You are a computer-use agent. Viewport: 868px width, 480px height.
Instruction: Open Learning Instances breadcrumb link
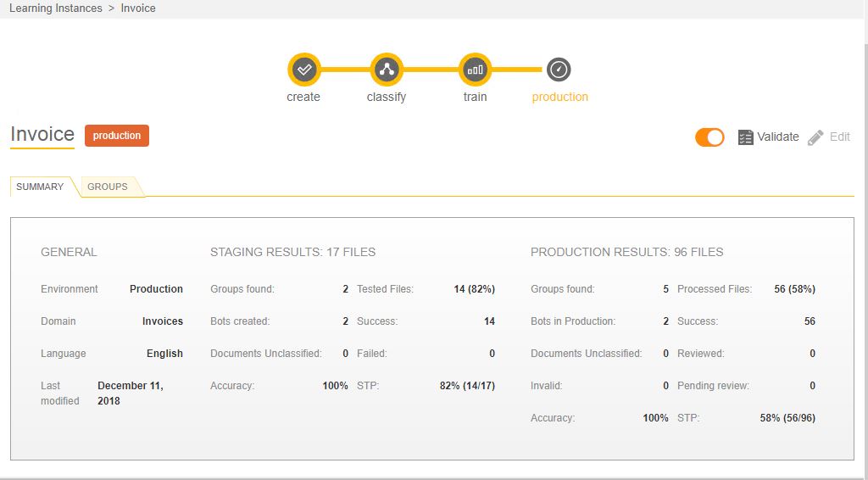[x=56, y=8]
